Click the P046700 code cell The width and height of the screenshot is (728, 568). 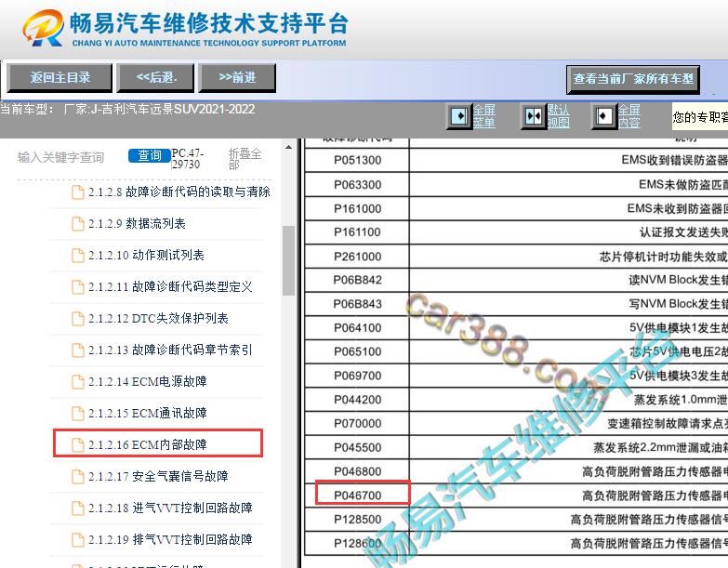pos(357,495)
